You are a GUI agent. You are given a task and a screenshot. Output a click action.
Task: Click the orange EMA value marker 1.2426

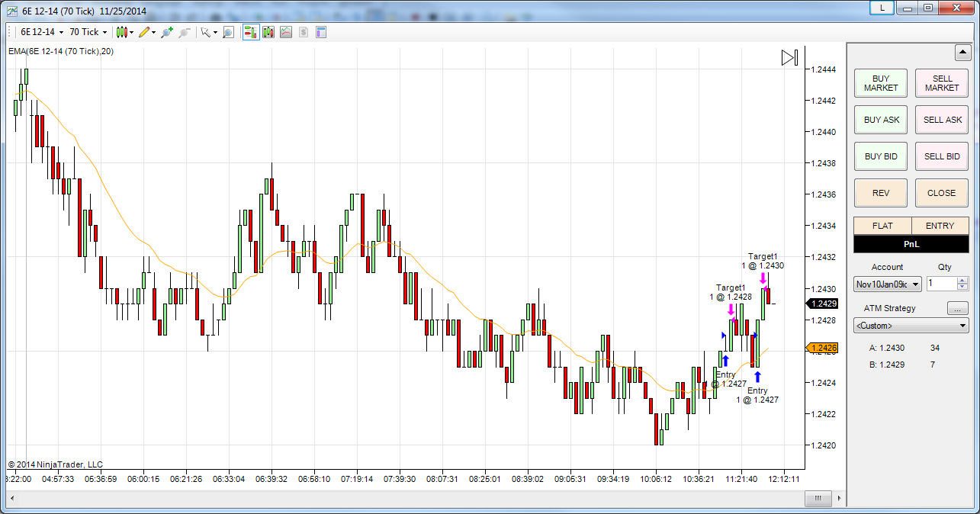click(x=823, y=349)
